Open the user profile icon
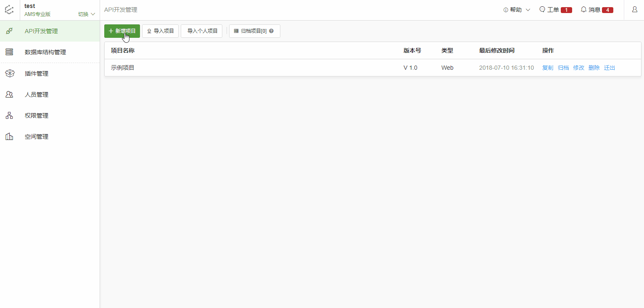Image resolution: width=644 pixels, height=308 pixels. [x=634, y=10]
